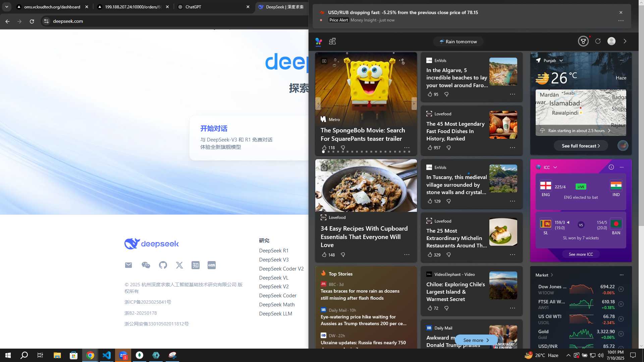
Task: Open more options on Chiloe video card
Action: click(x=513, y=308)
